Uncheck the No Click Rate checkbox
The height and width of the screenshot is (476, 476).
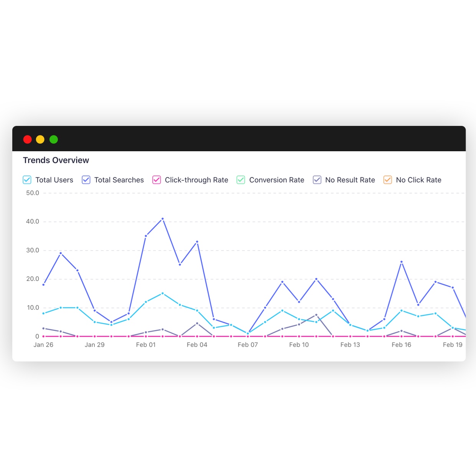click(x=388, y=180)
